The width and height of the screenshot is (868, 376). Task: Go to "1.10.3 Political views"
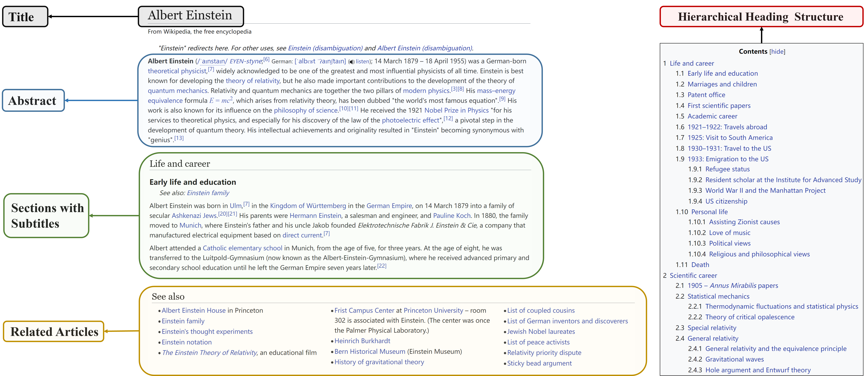point(719,244)
